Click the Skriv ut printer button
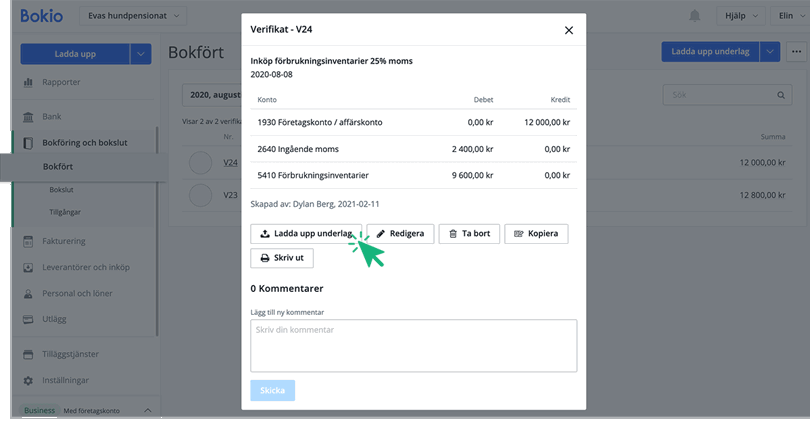 [x=282, y=257]
